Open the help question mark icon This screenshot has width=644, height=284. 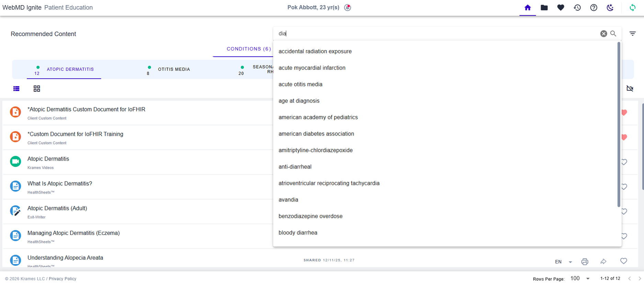[x=594, y=8]
